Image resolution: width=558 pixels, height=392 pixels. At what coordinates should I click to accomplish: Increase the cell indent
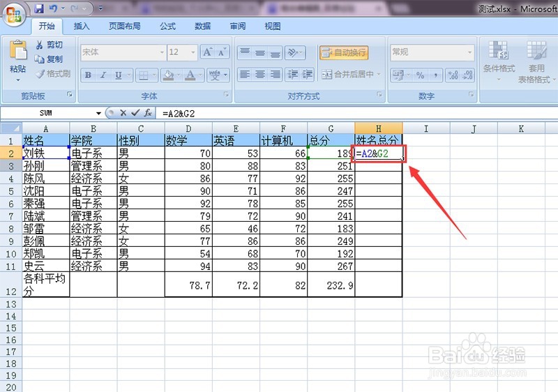click(x=308, y=75)
